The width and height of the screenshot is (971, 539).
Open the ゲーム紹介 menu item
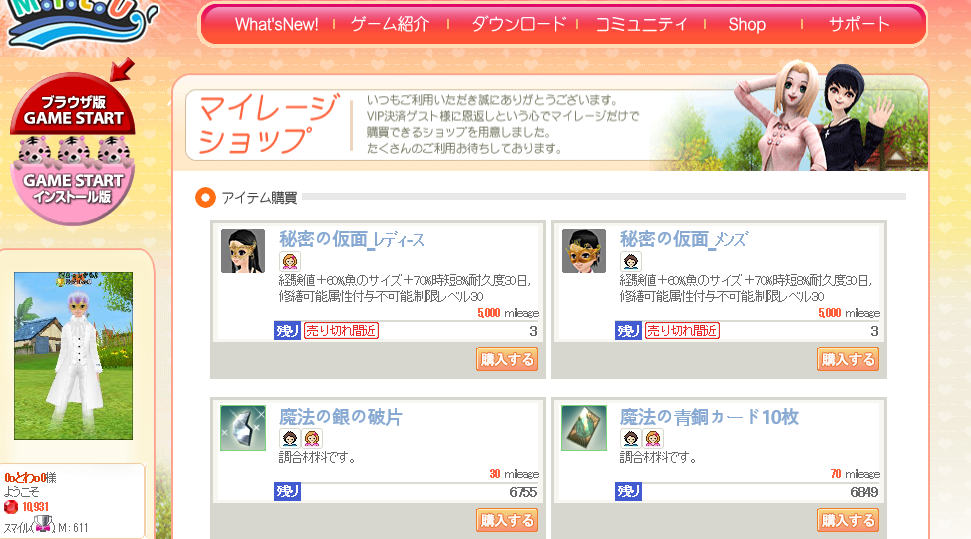click(x=390, y=24)
